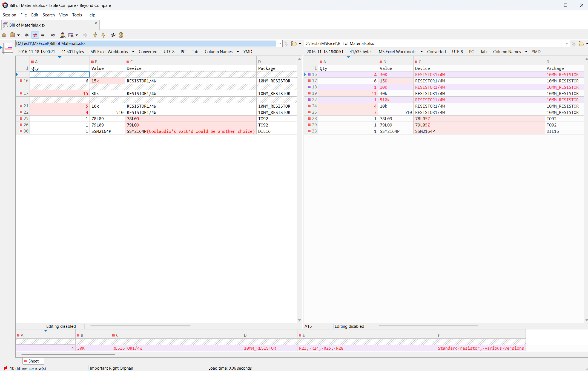Viewport: 588px width, 371px height.
Task: Open the Tools menu
Action: pyautogui.click(x=77, y=15)
